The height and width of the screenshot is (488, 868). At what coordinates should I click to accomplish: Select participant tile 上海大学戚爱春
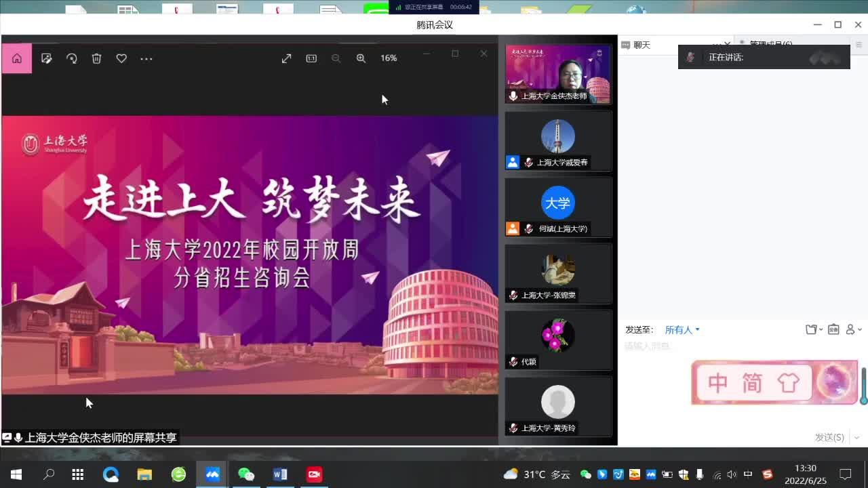tap(558, 141)
